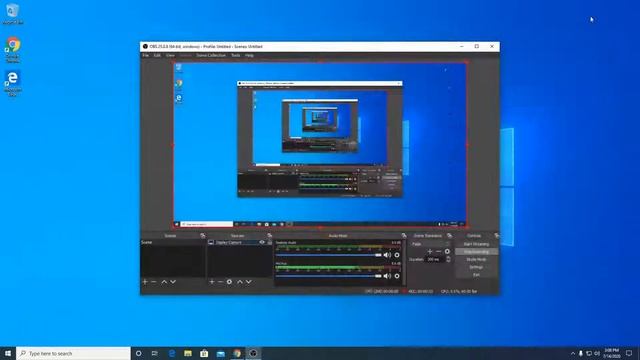Open Task View from the taskbar
This screenshot has width=640, height=360.
155,353
